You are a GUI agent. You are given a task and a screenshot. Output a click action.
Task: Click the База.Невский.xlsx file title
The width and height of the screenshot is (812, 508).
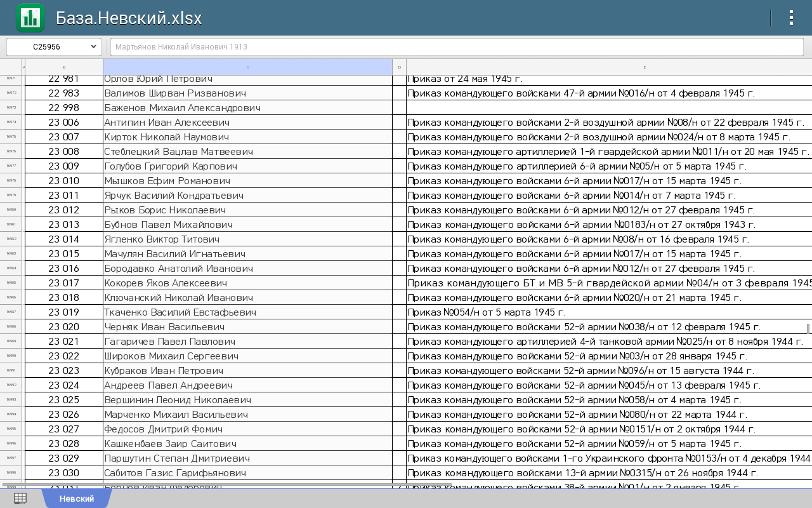[x=129, y=18]
